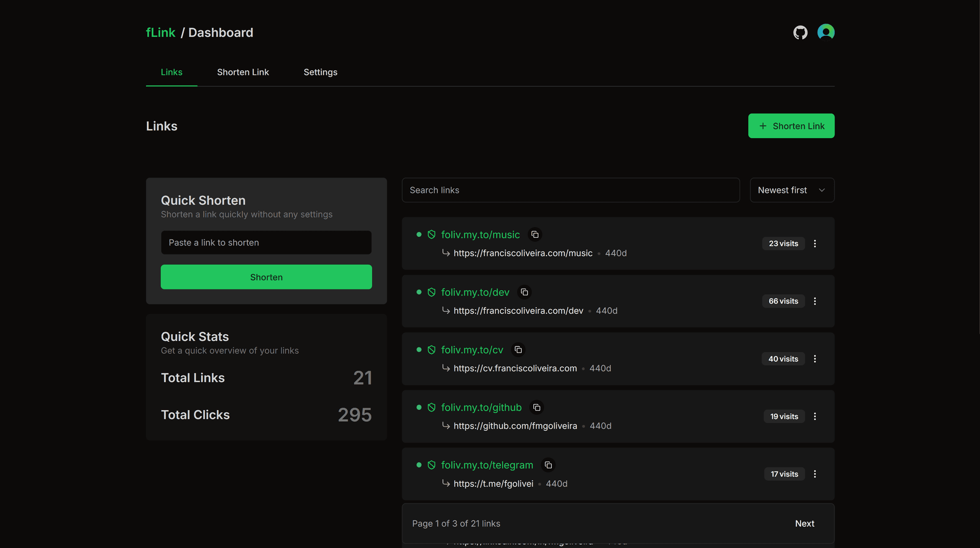Switch to the Shorten Link tab
The width and height of the screenshot is (980, 548).
tap(243, 72)
